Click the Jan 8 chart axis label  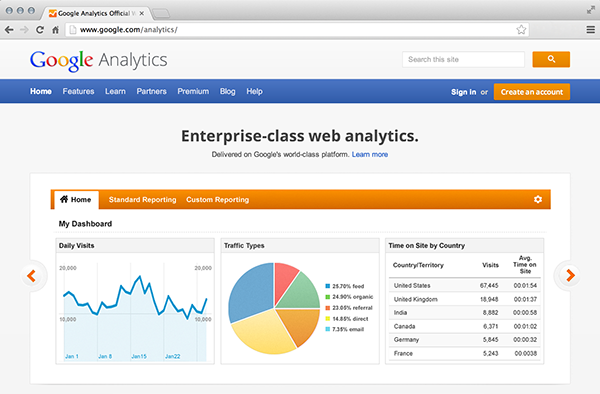(x=105, y=356)
